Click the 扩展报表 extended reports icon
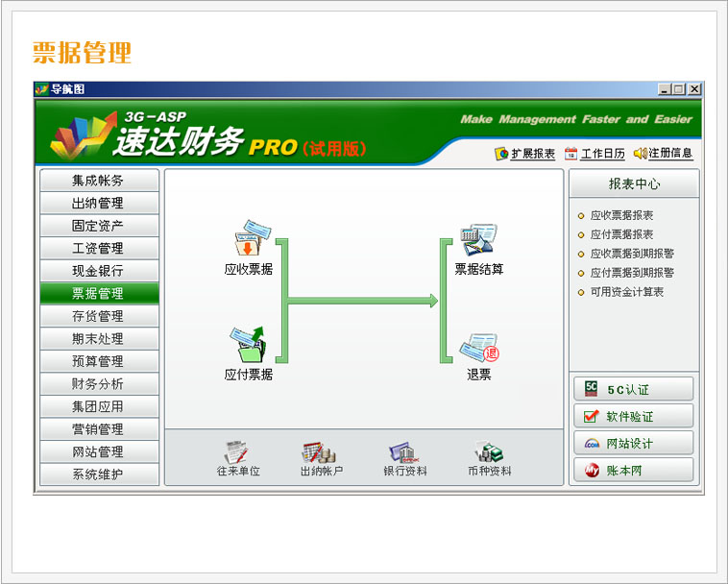This screenshot has height=584, width=728. click(x=501, y=153)
